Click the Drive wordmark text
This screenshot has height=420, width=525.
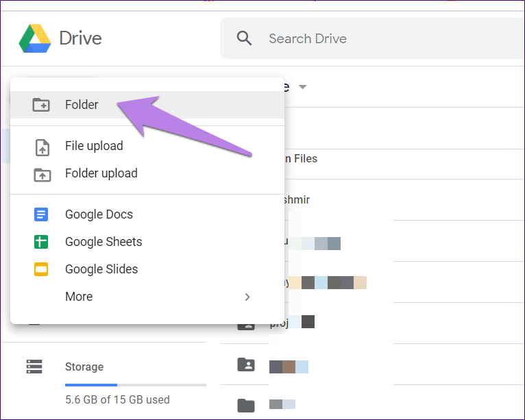(x=80, y=38)
